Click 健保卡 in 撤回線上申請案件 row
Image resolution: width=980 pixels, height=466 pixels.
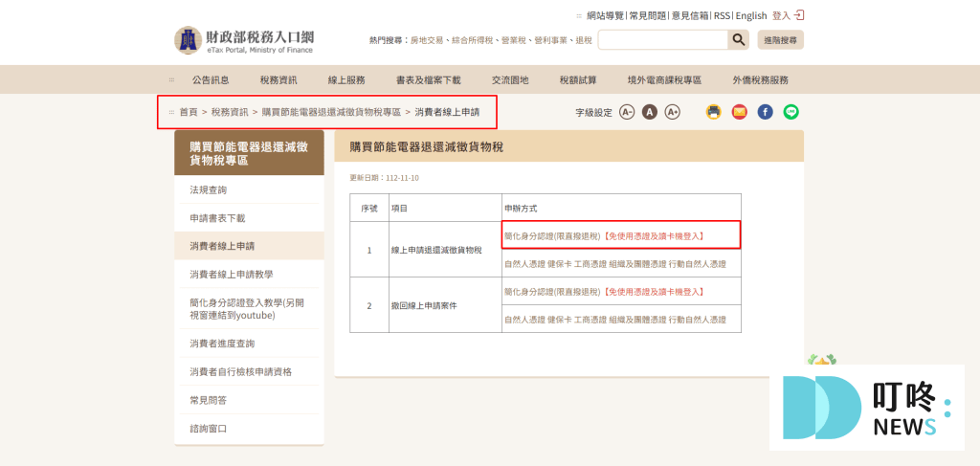pos(559,320)
